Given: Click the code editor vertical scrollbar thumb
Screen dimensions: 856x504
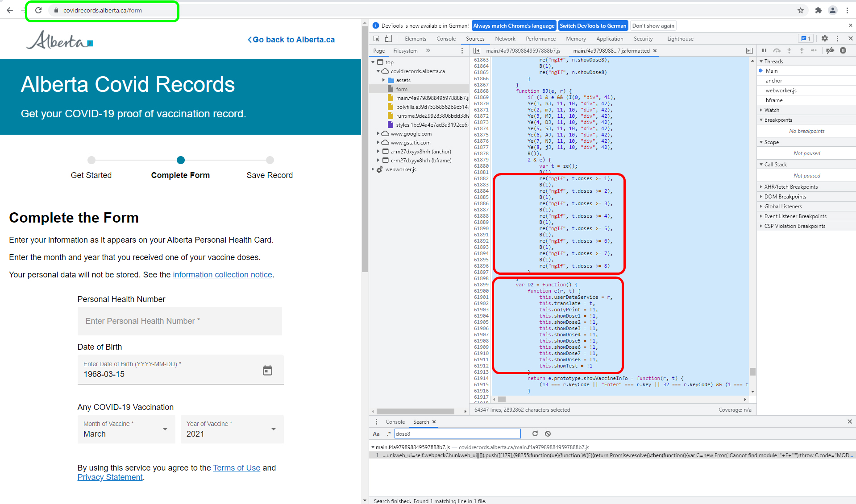Looking at the screenshot, I should point(752,372).
